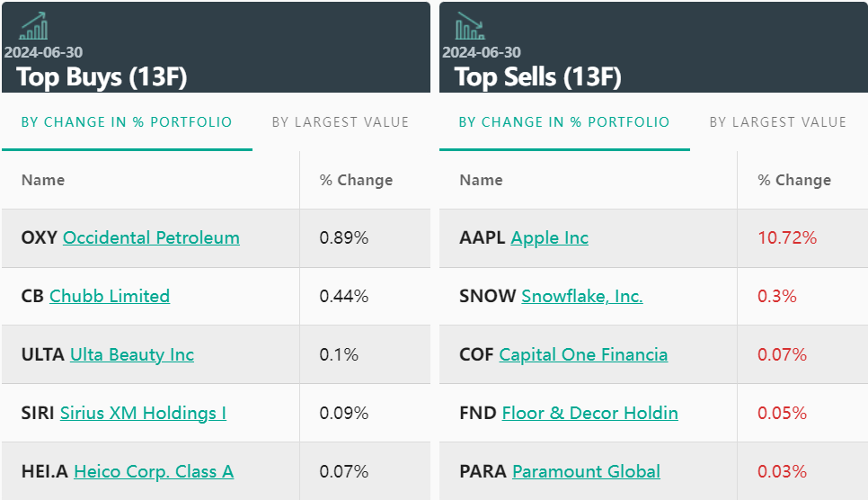Switch Top Sells to 'By Largest Value' tab
Image resolution: width=868 pixels, height=500 pixels.
tap(778, 122)
